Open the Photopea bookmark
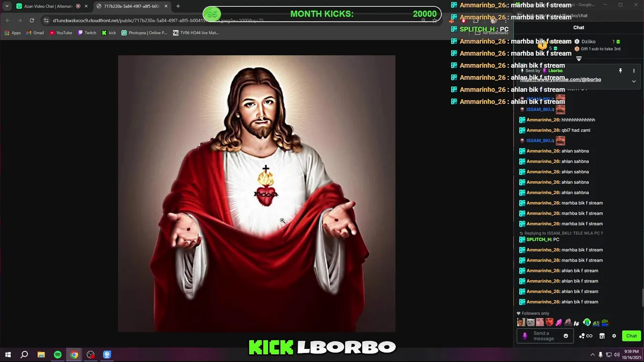644x362 pixels. (x=144, y=33)
